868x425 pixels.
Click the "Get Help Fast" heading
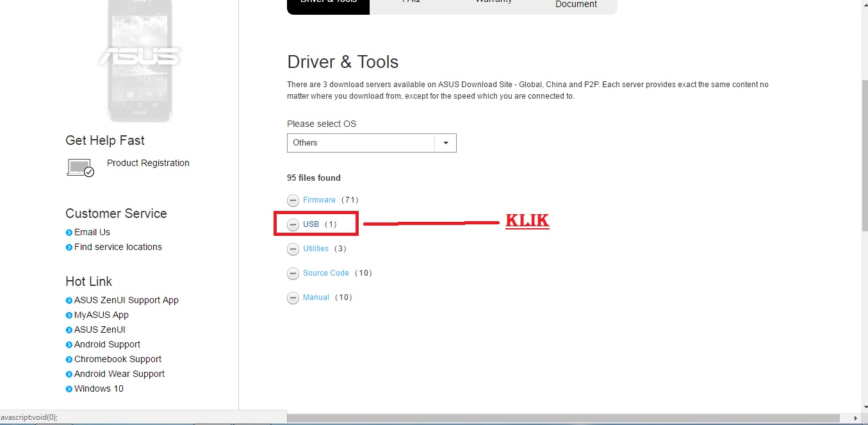(105, 140)
